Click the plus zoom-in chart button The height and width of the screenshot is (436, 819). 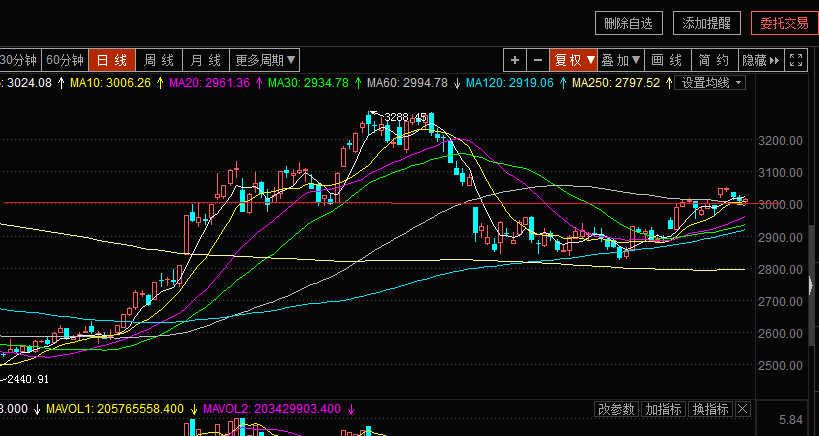click(x=514, y=60)
